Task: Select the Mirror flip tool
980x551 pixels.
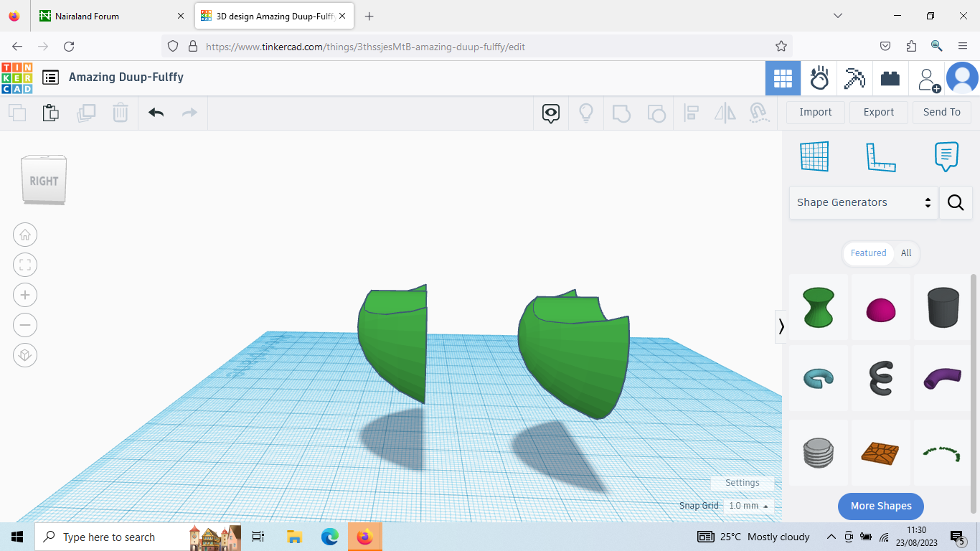Action: coord(725,113)
